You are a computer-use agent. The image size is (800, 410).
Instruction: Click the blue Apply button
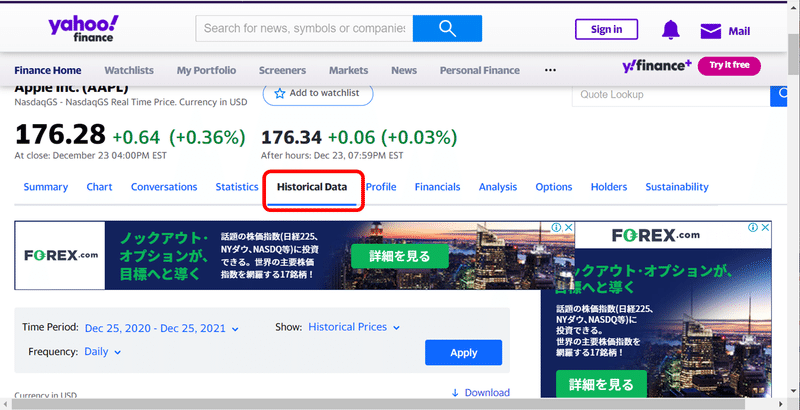pos(463,352)
